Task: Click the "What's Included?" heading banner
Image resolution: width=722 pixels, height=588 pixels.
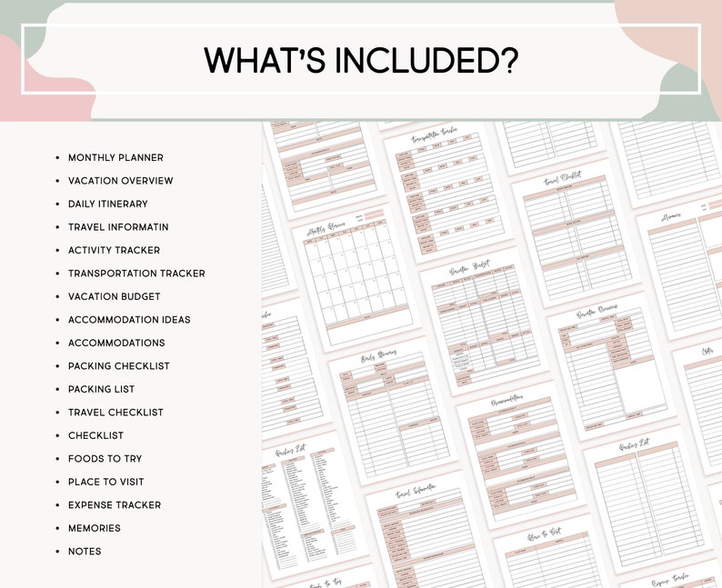Action: [361, 60]
